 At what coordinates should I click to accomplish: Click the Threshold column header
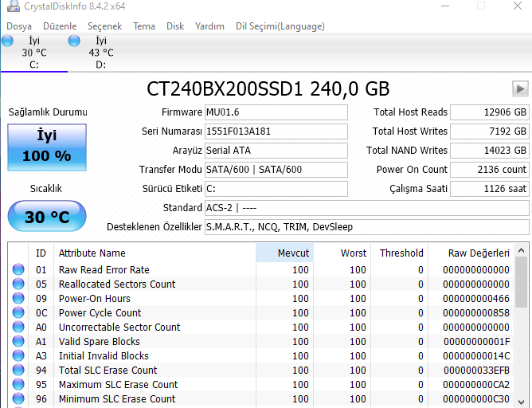click(399, 253)
